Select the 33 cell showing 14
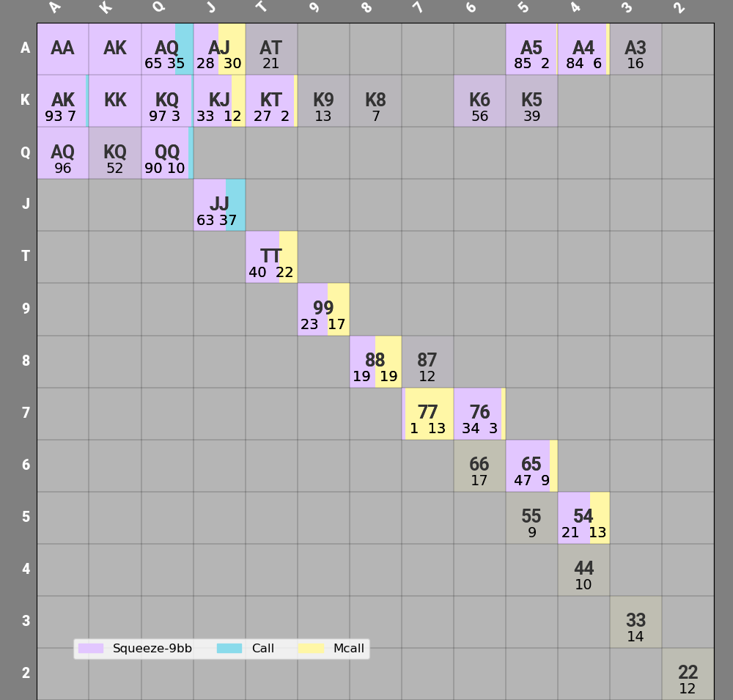Screen dimensions: 733x700 coord(636,622)
